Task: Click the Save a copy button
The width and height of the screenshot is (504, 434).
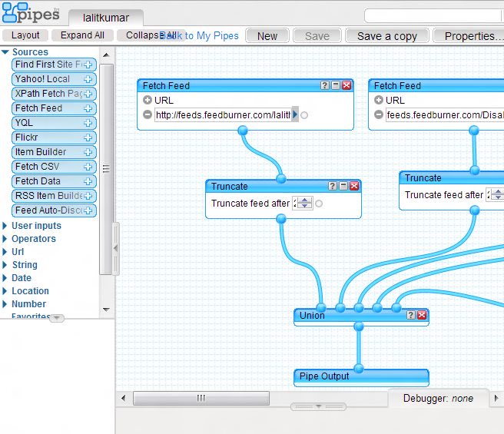Action: click(387, 36)
